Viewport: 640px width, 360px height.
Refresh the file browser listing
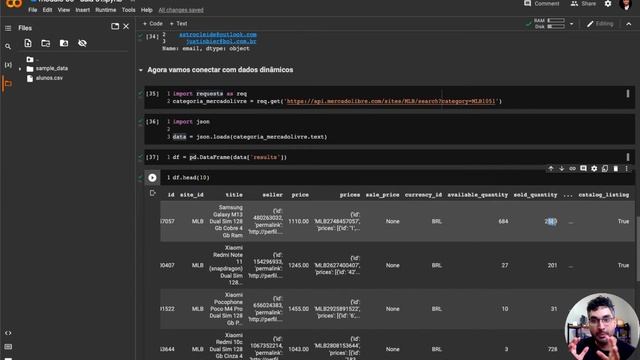tap(46, 43)
